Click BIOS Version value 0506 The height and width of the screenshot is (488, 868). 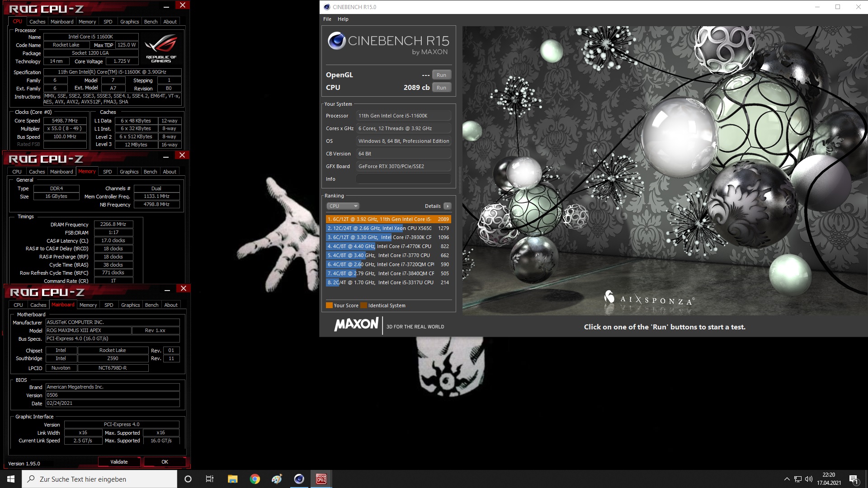[x=113, y=395]
